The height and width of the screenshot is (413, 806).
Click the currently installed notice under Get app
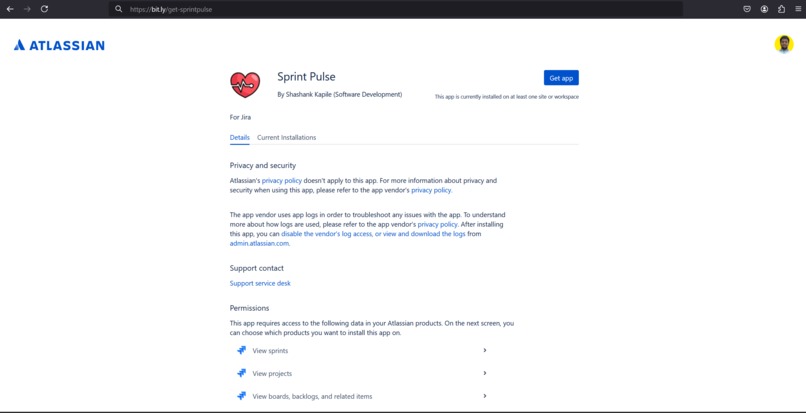[506, 97]
